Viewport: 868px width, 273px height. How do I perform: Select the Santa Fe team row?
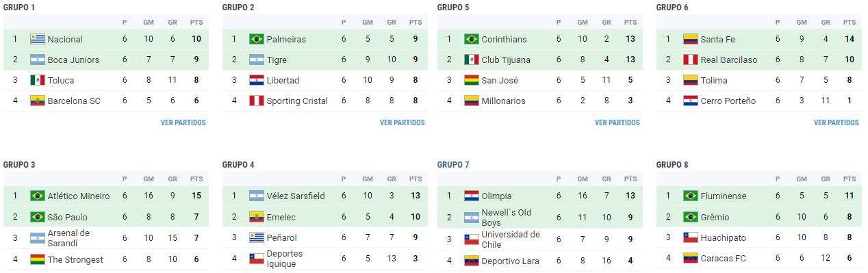click(x=758, y=39)
